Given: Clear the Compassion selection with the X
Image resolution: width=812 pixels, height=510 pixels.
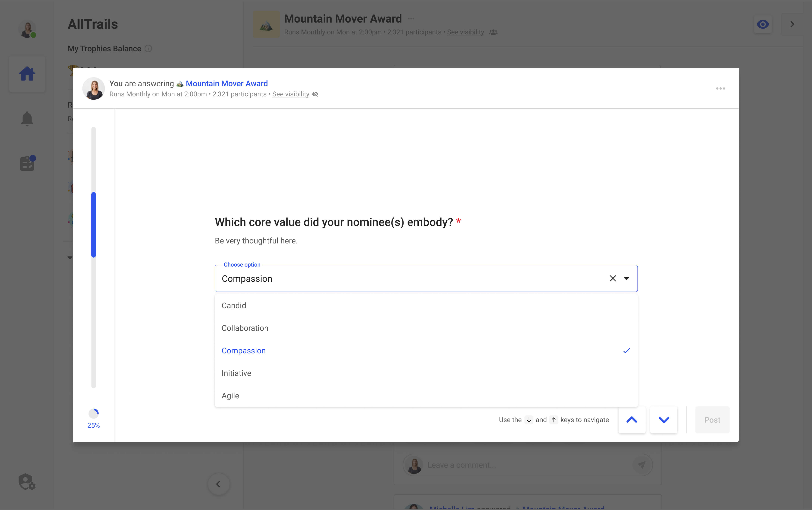Looking at the screenshot, I should pos(613,278).
